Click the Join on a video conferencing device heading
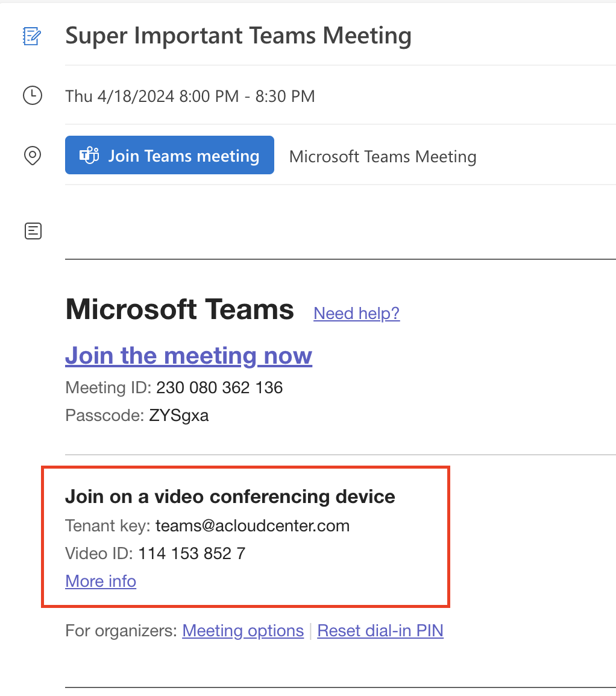The height and width of the screenshot is (696, 616). (230, 497)
